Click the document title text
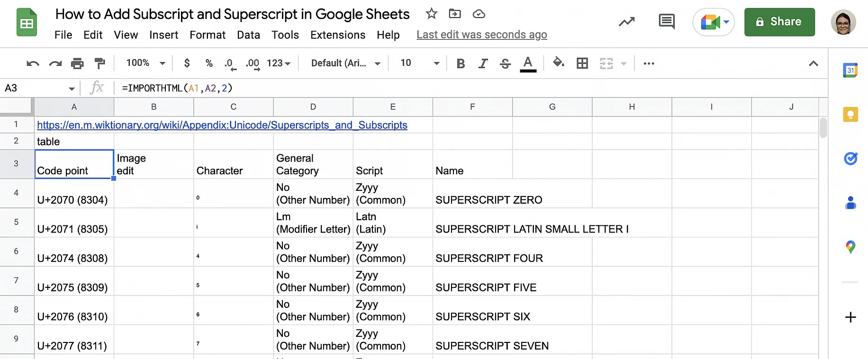Viewport: 868px width, 359px height. [x=232, y=14]
